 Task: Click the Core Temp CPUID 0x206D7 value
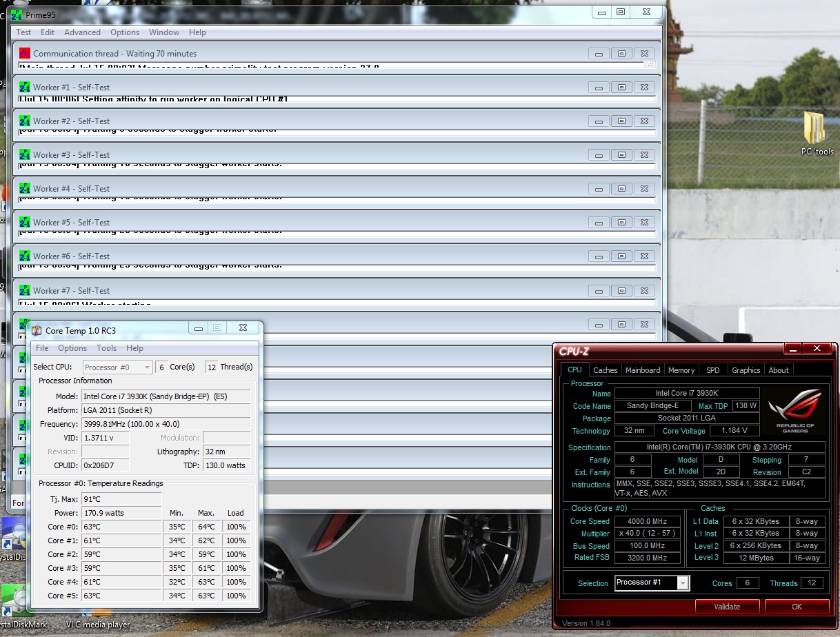coord(105,465)
